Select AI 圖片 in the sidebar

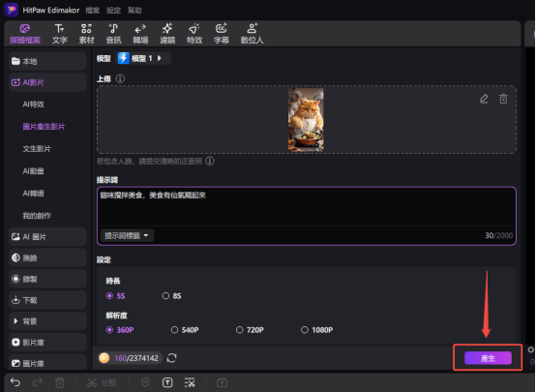pyautogui.click(x=47, y=237)
